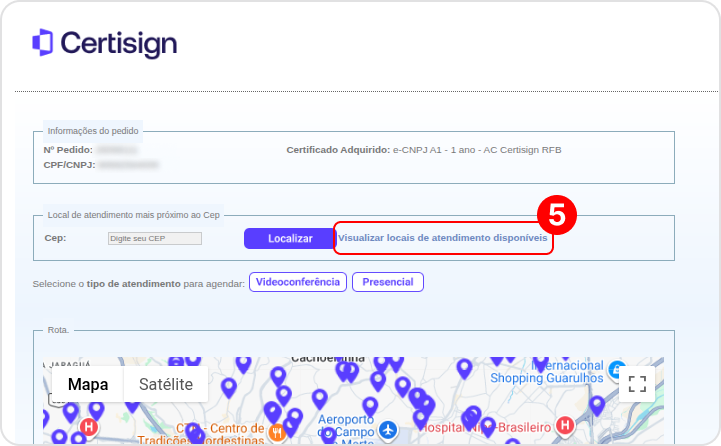This screenshot has width=721, height=446.
Task: Click the Centro de Tradições Nordestinas restaurant icon
Action: (x=276, y=433)
